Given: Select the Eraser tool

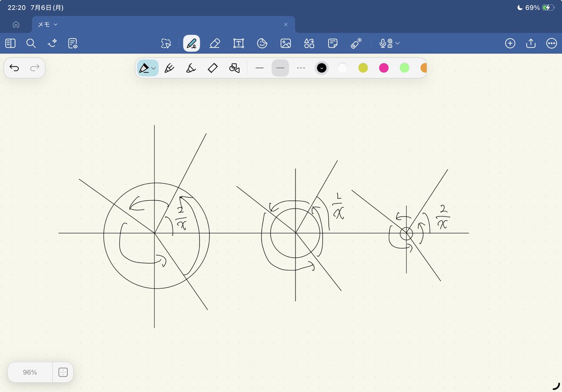Looking at the screenshot, I should coord(214,44).
